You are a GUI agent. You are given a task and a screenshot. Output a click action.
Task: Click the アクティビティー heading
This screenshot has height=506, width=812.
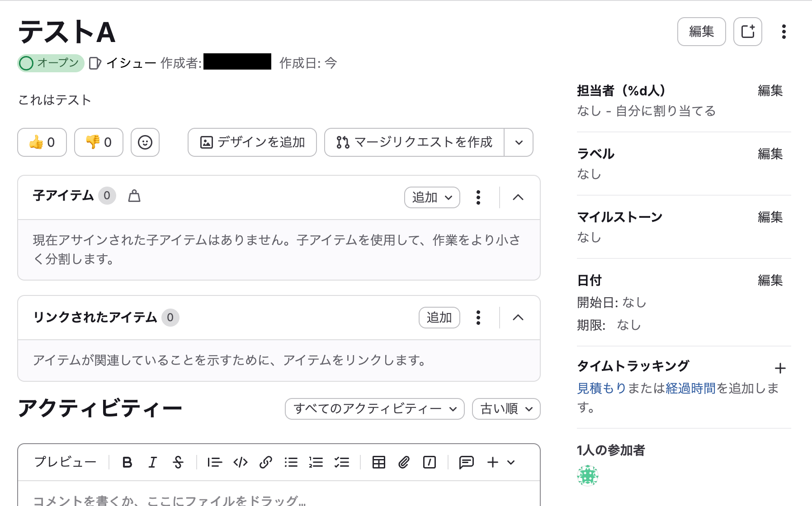100,408
